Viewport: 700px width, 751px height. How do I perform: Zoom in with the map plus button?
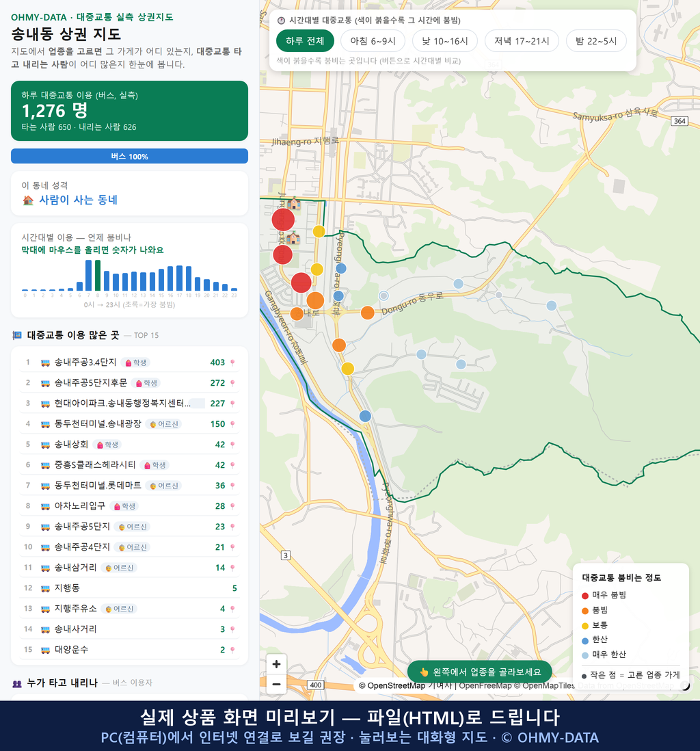276,664
